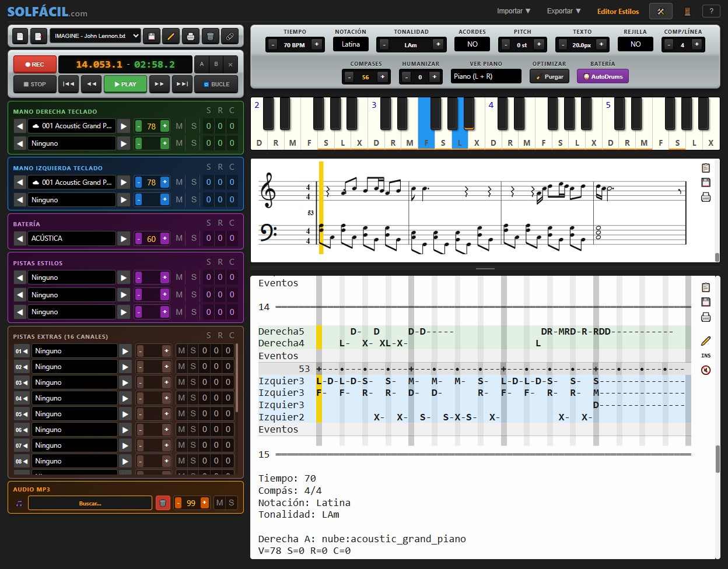728x569 pixels.
Task: Open the IMAGINE - John Lennon.txt song dropdown
Action: (95, 36)
